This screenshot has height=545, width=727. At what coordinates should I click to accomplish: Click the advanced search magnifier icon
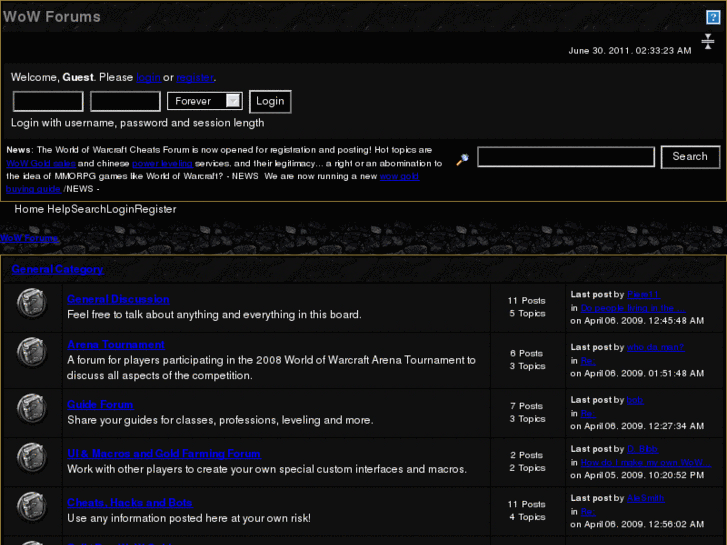click(462, 160)
